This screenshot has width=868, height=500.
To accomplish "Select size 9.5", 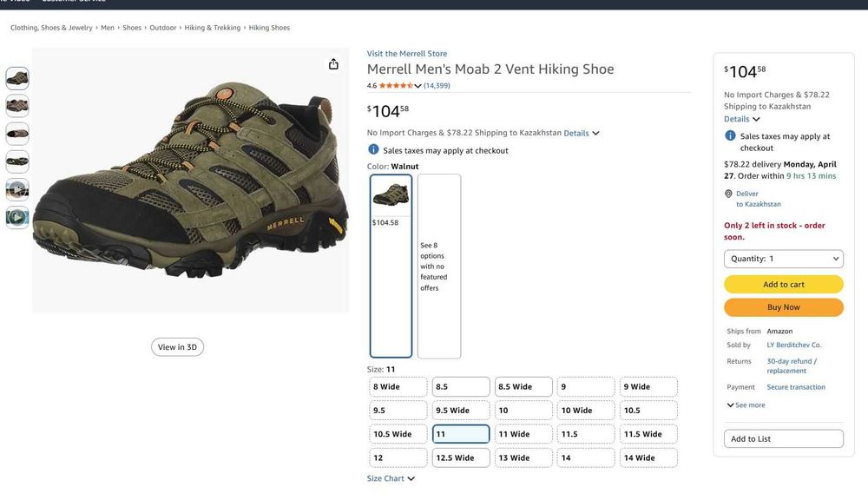I will [x=398, y=411].
